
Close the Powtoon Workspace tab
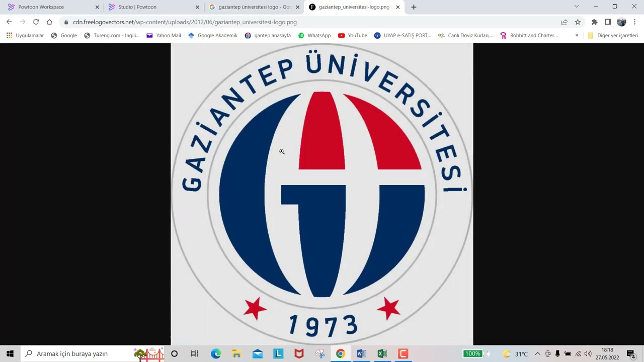pos(97,7)
